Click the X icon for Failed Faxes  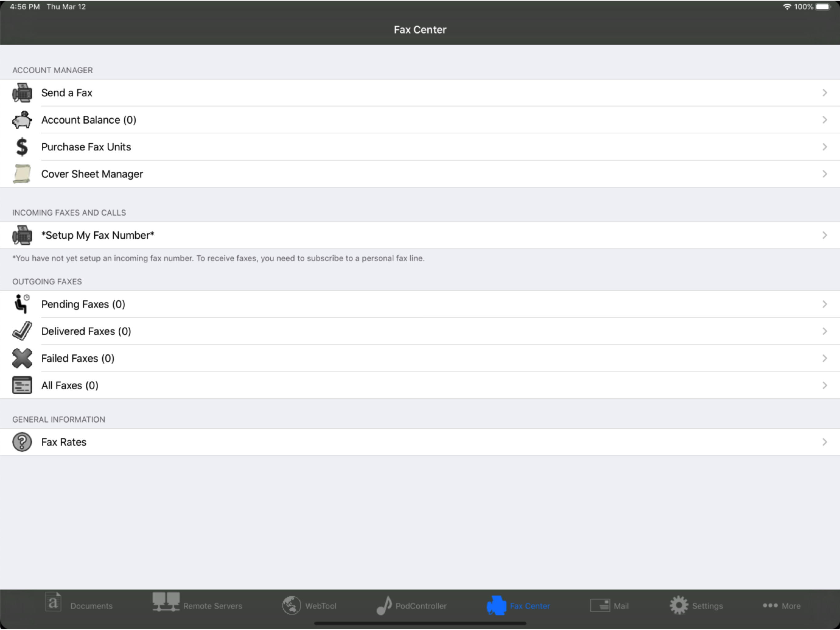point(22,358)
